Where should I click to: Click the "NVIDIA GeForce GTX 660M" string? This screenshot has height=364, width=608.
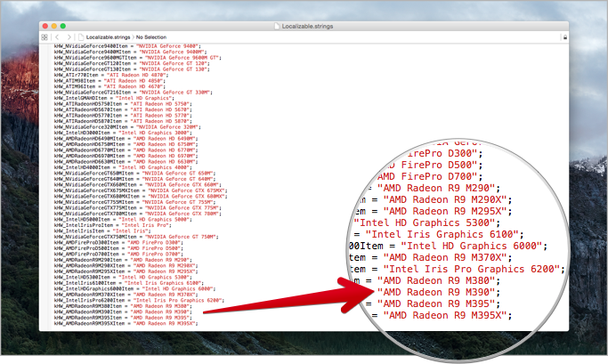click(x=182, y=185)
